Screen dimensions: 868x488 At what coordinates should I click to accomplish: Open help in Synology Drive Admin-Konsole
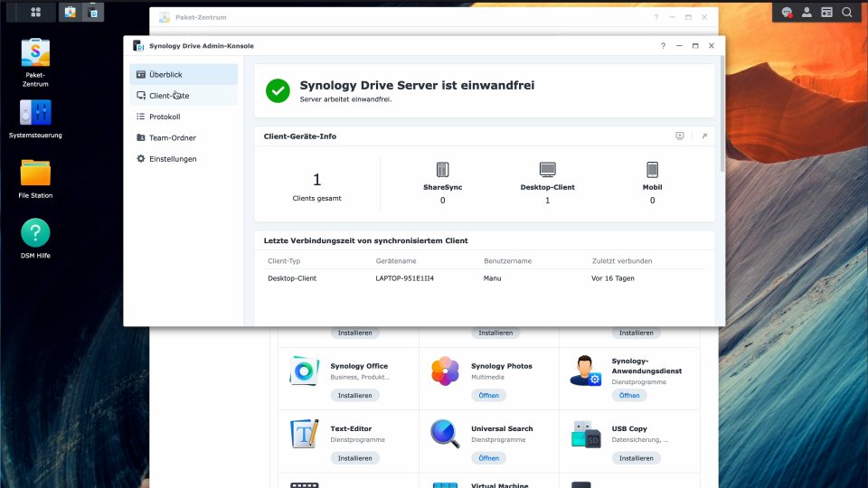[663, 46]
